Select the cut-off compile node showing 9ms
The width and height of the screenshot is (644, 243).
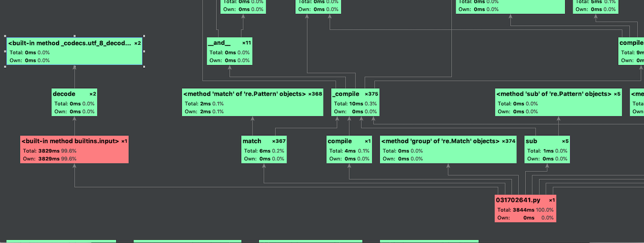[x=631, y=51]
